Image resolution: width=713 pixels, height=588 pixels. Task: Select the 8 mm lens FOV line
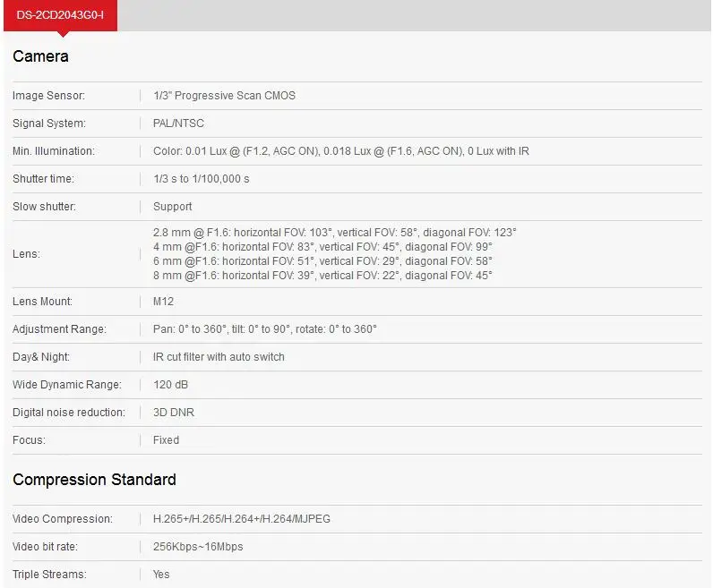click(x=322, y=276)
